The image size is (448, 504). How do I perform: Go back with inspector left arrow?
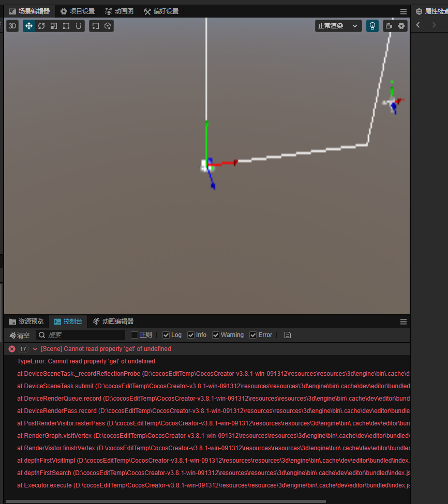click(x=418, y=25)
